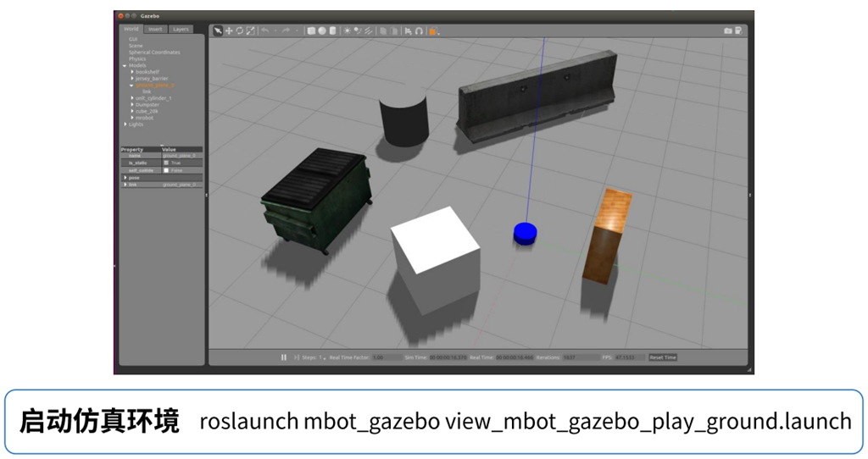Select the arrow selection mode tool
The height and width of the screenshot is (459, 868).
218,31
